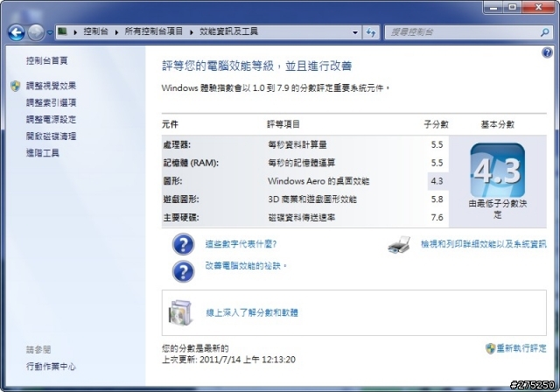The width and height of the screenshot is (560, 392).
Task: Expand the arrow after 所有控制台項目 breadcrumb
Action: pos(192,32)
